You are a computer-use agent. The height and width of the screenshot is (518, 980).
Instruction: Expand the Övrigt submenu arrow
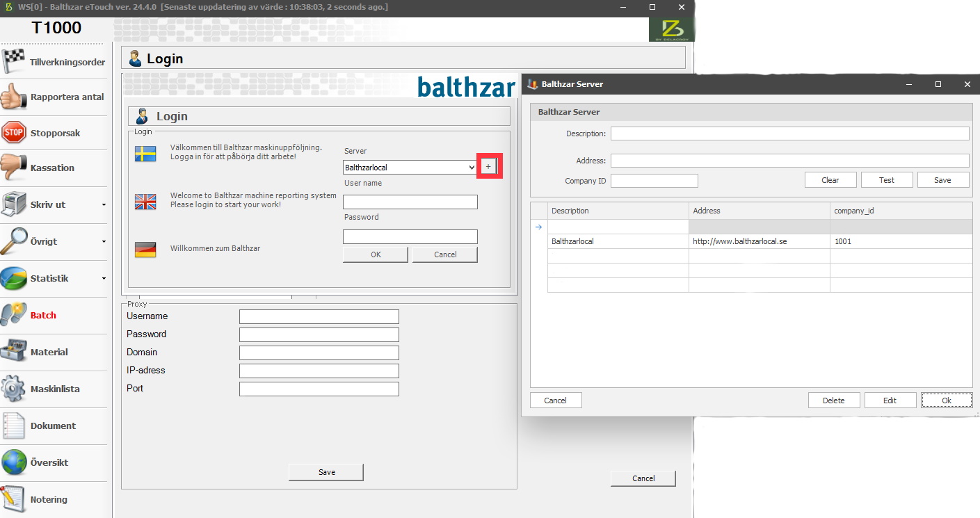pyautogui.click(x=104, y=241)
